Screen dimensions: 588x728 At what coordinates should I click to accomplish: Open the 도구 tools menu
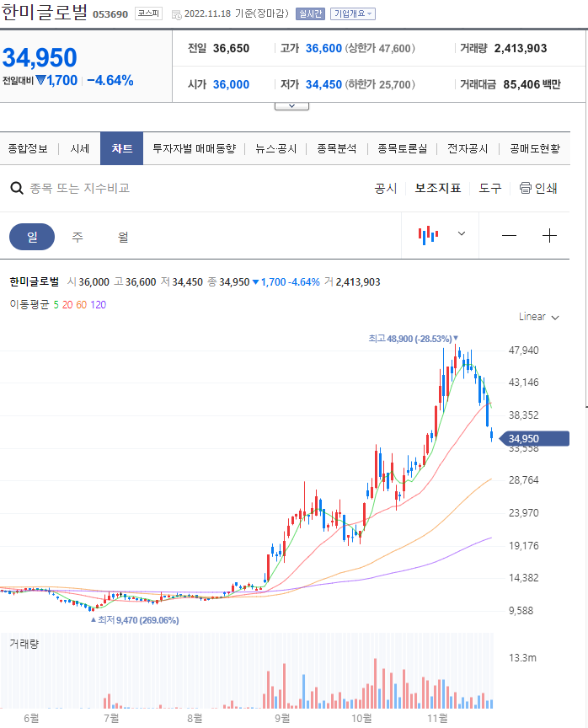click(490, 188)
